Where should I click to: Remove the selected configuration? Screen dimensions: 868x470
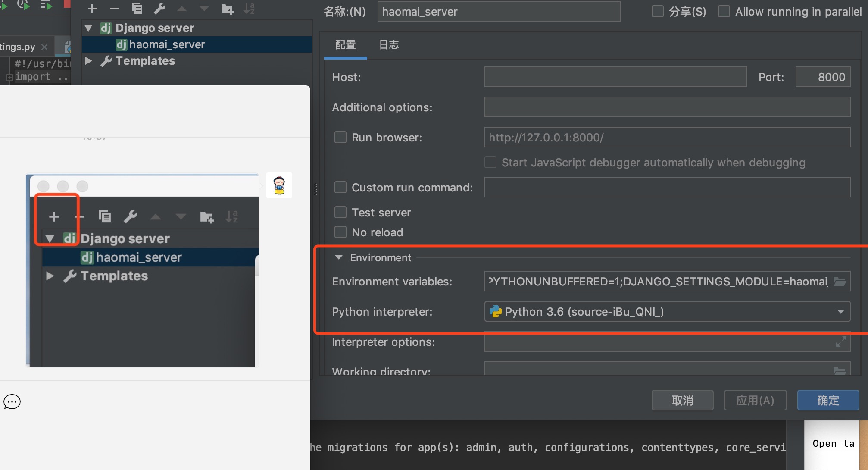point(114,8)
